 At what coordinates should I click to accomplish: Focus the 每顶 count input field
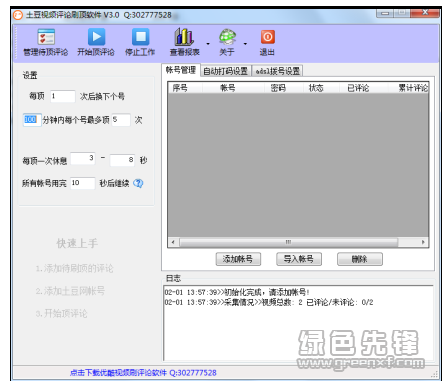pos(63,96)
